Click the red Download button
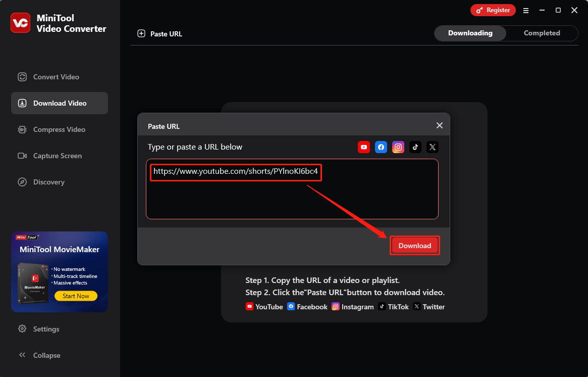 click(x=415, y=246)
